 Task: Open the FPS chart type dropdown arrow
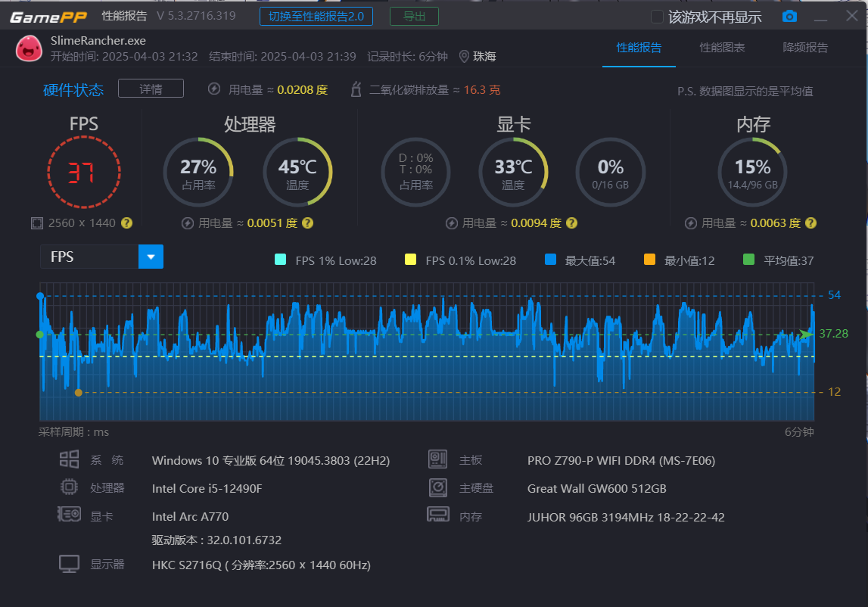tap(151, 257)
